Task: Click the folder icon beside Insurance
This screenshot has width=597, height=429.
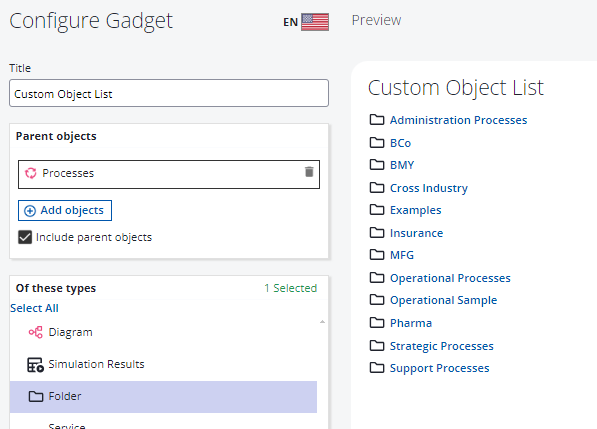Action: (x=377, y=233)
